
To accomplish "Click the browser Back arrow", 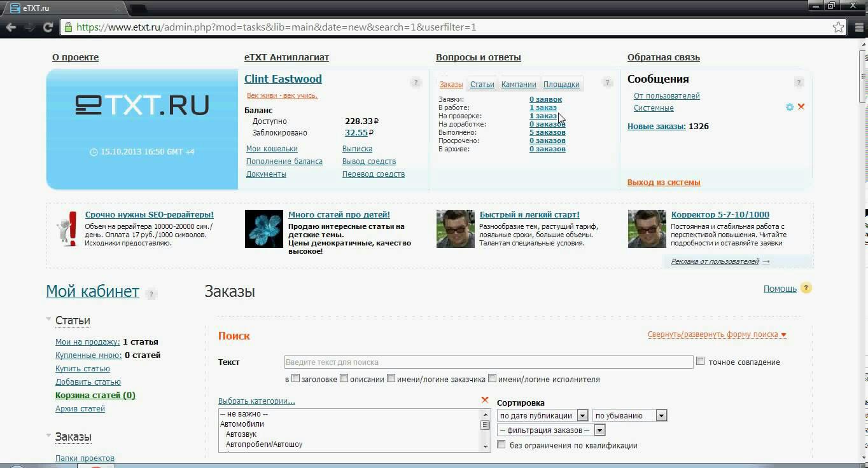I will click(x=11, y=27).
